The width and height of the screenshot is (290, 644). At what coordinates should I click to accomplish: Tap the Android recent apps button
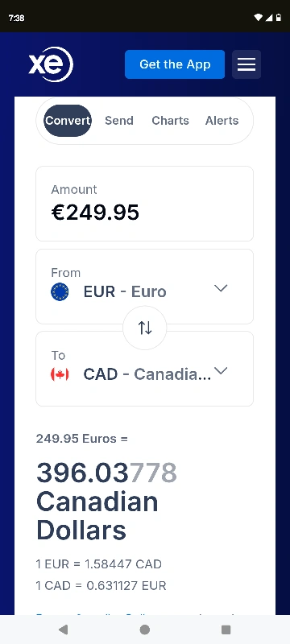point(226,630)
